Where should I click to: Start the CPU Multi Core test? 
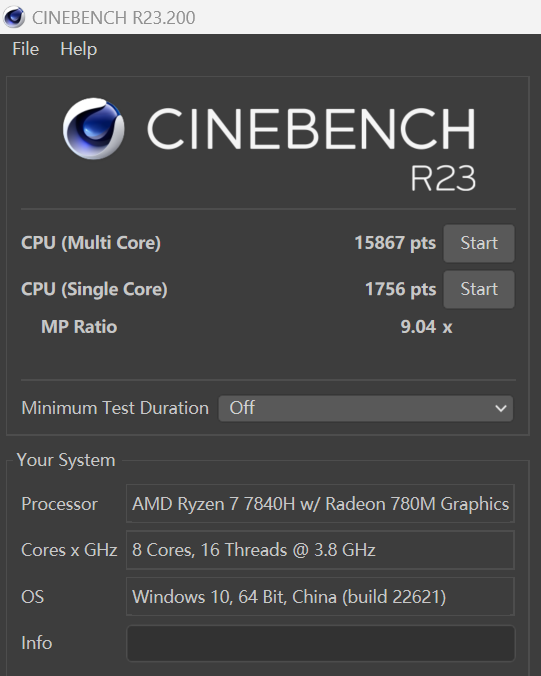[479, 243]
